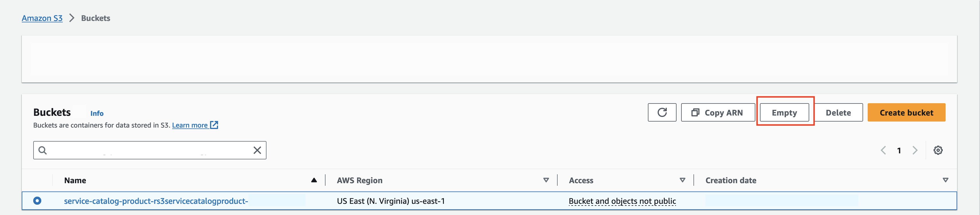Refresh the buckets list

(662, 112)
